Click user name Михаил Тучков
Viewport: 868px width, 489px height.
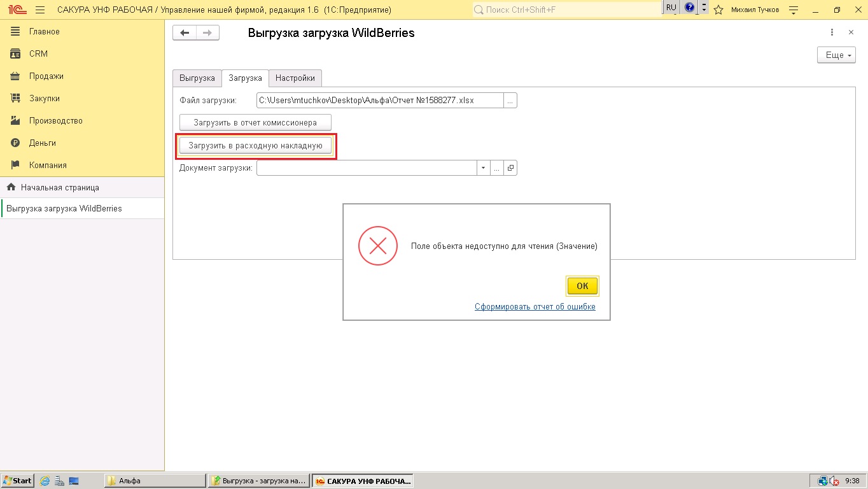755,10
